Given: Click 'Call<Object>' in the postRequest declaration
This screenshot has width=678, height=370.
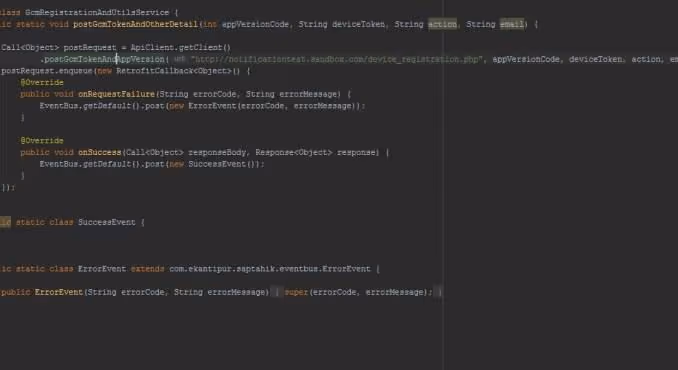Looking at the screenshot, I should tap(30, 48).
